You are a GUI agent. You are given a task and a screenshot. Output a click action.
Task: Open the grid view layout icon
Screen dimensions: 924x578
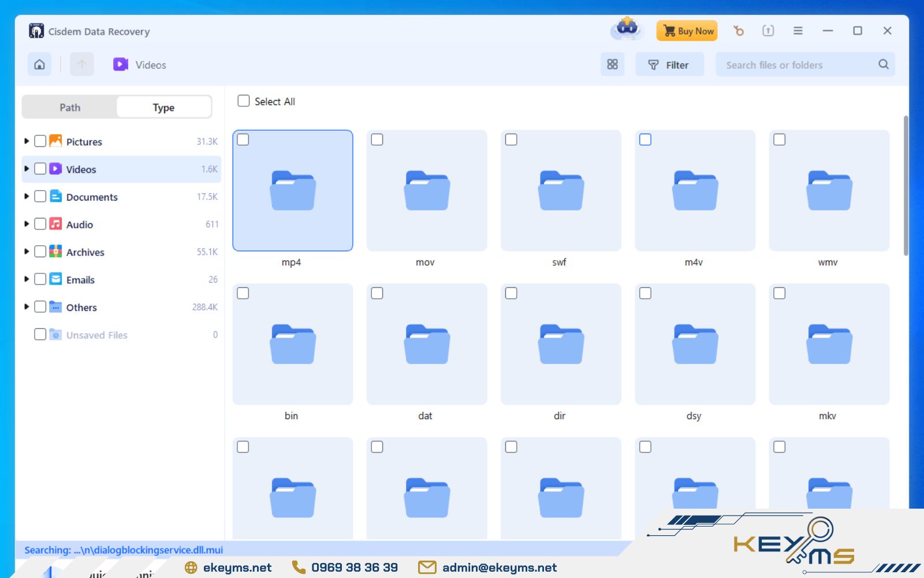pyautogui.click(x=612, y=64)
